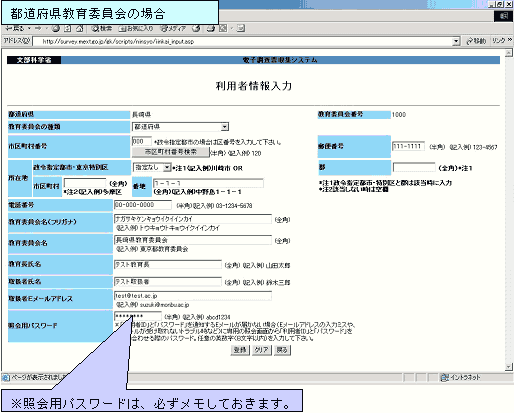This screenshot has height=413, width=514.
Task: Click the 取扱者氏名 field with テスト取扱者
Action: pos(168,282)
